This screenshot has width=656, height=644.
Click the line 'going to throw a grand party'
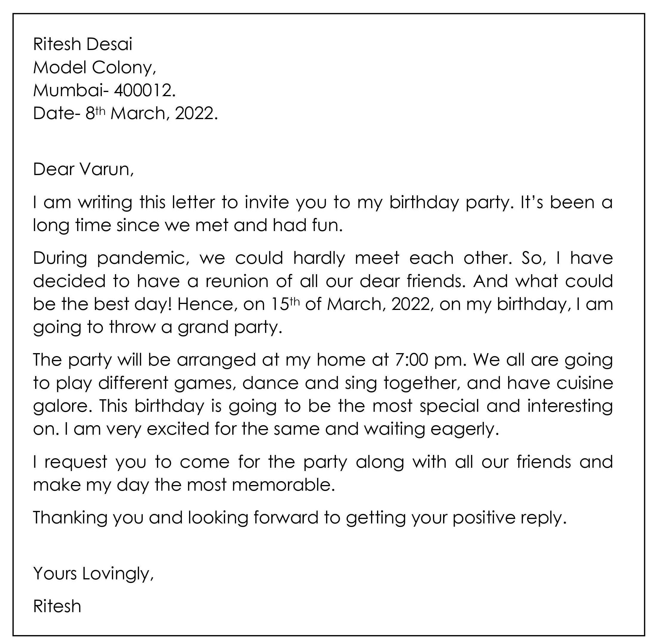[x=157, y=327]
